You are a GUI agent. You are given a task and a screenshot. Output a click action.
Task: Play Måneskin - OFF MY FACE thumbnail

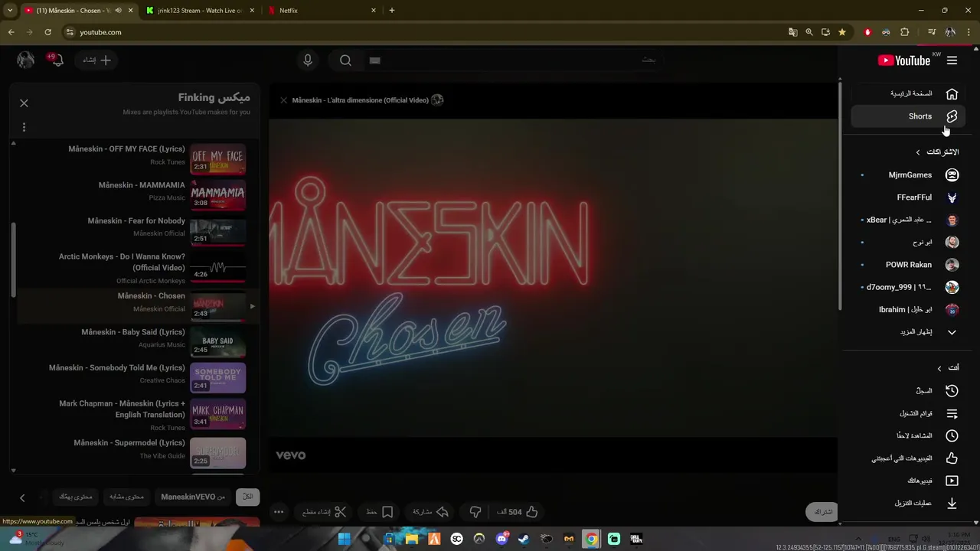click(x=218, y=158)
